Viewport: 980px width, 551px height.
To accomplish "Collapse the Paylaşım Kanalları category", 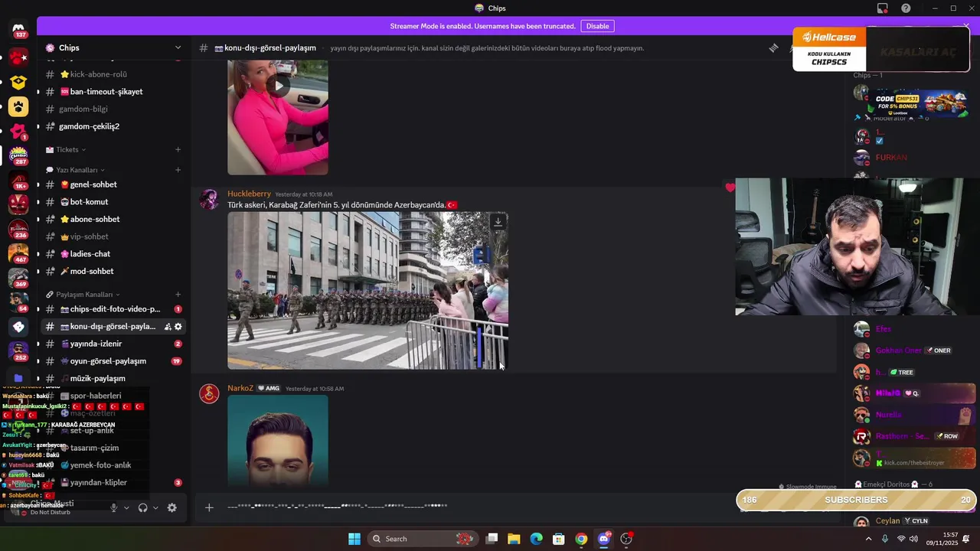I will [x=83, y=295].
